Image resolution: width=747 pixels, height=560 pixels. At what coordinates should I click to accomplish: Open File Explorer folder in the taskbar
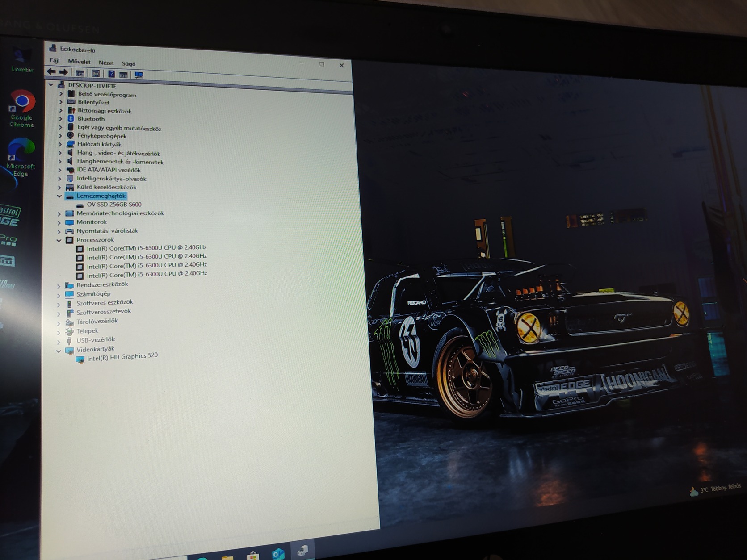pos(227,557)
